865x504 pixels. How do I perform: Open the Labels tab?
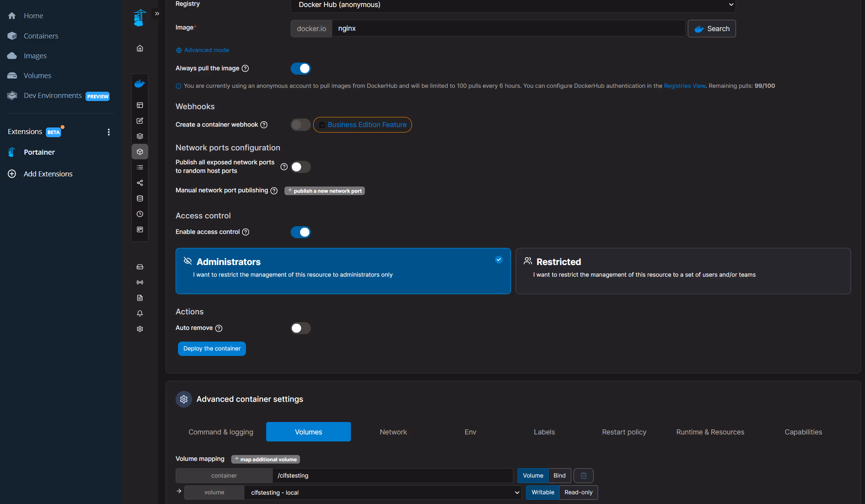(x=544, y=432)
